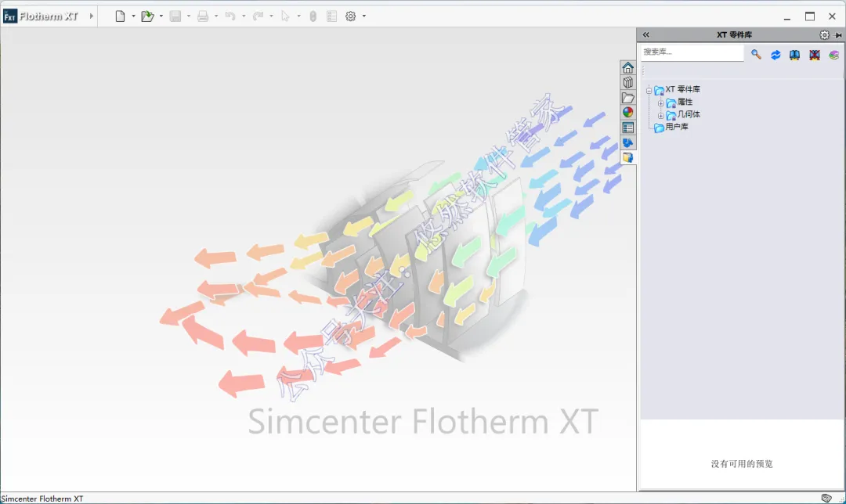
Task: Open the design library books tab
Action: [x=627, y=82]
